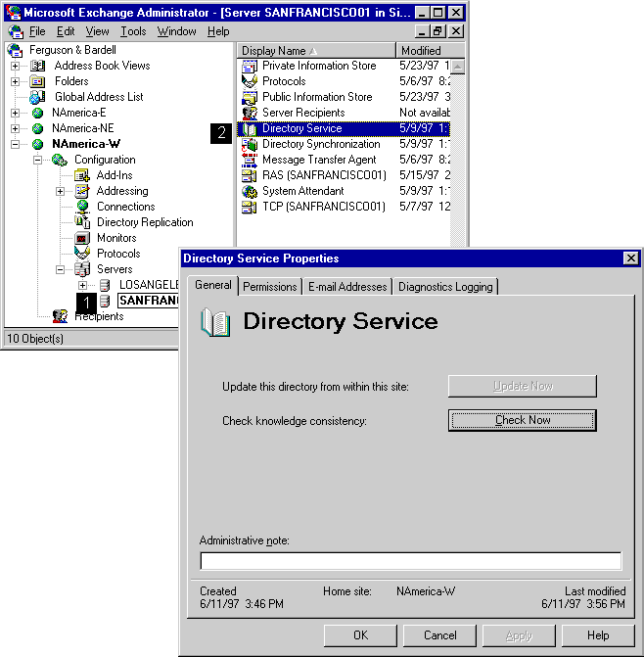
Task: Click the NAmerica-W site globe icon
Action: coord(38,144)
